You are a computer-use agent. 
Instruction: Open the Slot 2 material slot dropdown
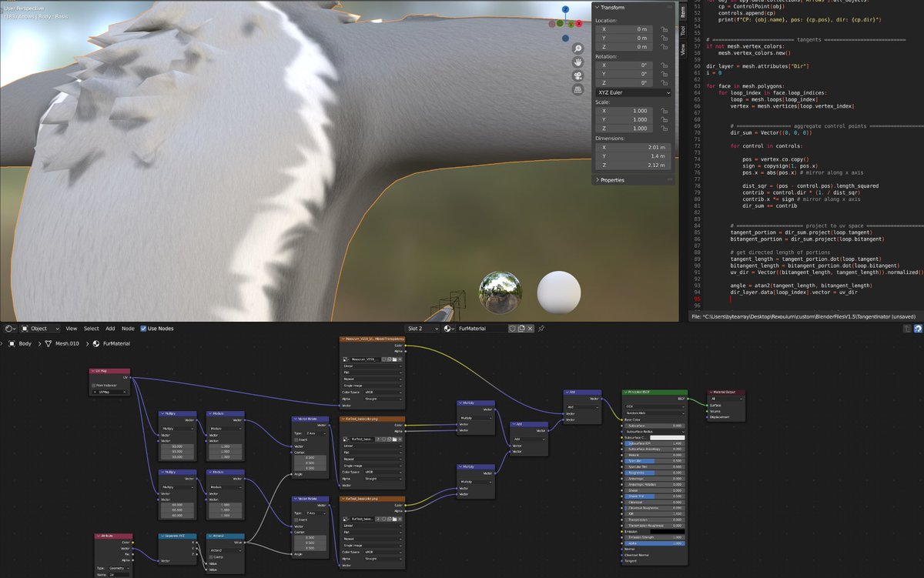pos(423,328)
